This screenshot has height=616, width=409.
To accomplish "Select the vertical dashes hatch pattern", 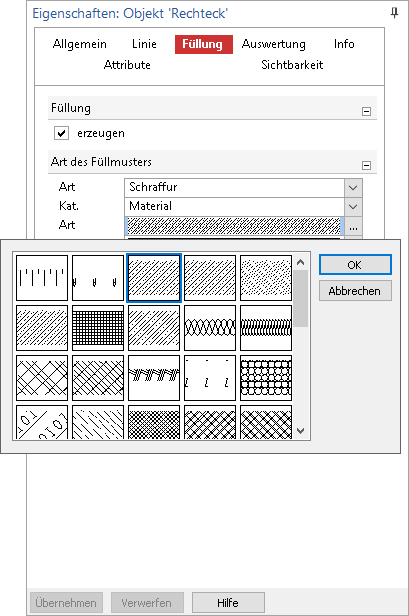I will [x=42, y=278].
